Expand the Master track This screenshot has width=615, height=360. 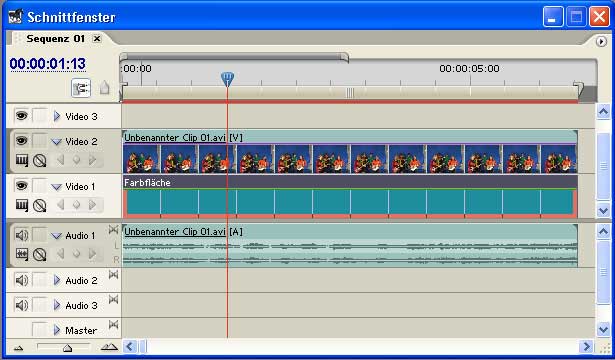pos(57,330)
